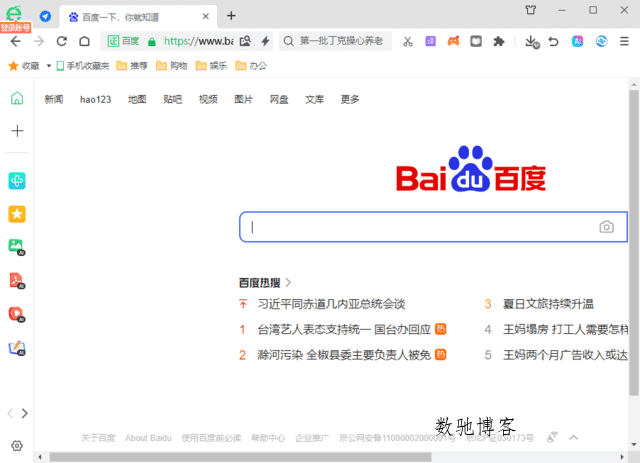Open the downloads icon
640x463 pixels.
pos(532,42)
